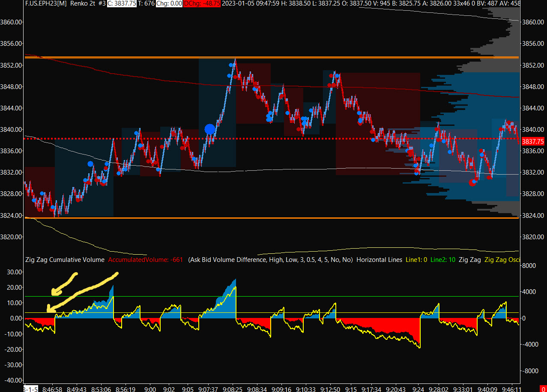Click the lower orange horizontal line near 3823.50

(272, 218)
